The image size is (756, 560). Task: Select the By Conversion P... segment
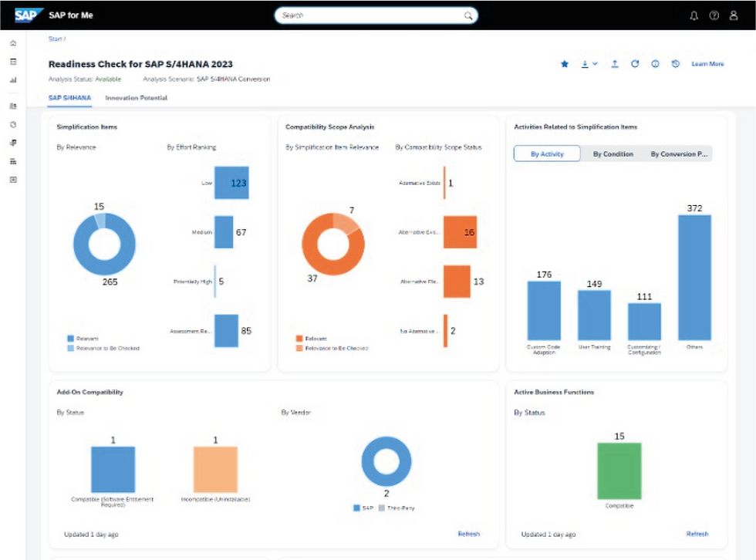(x=679, y=153)
